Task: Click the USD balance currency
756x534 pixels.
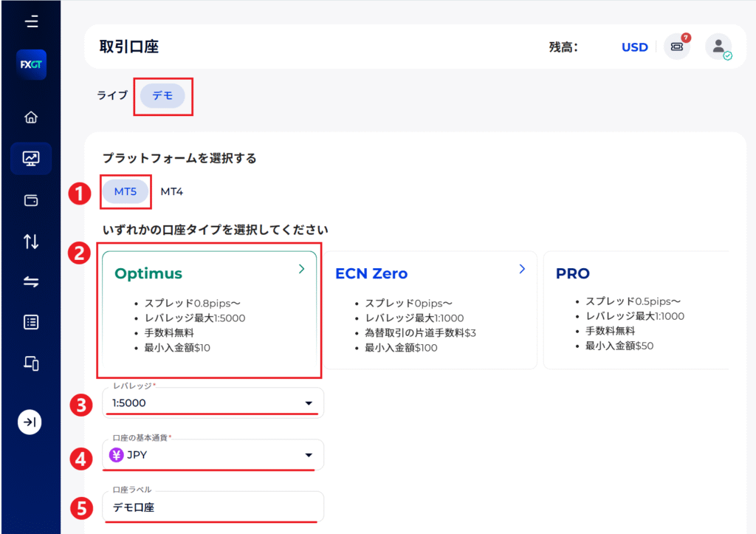Action: pos(634,47)
